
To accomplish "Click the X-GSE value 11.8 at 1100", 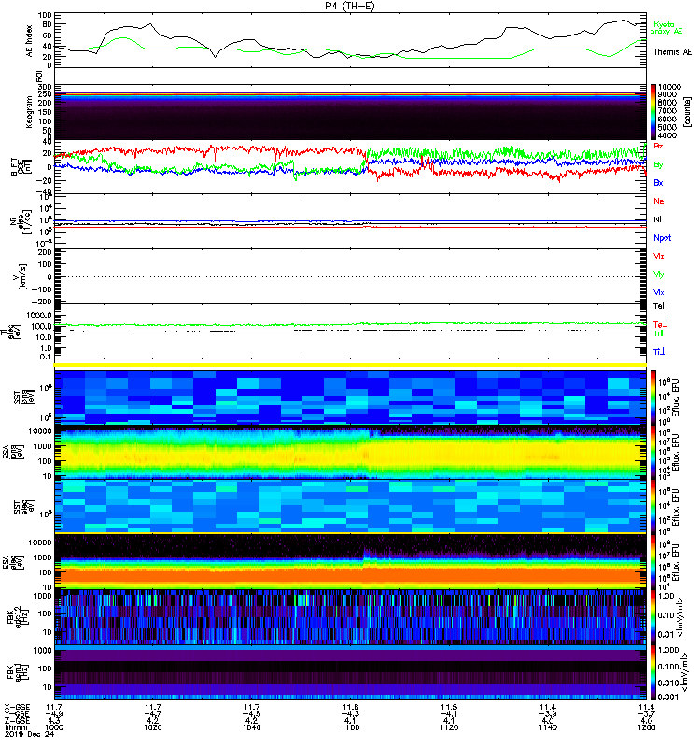I will (x=350, y=707).
